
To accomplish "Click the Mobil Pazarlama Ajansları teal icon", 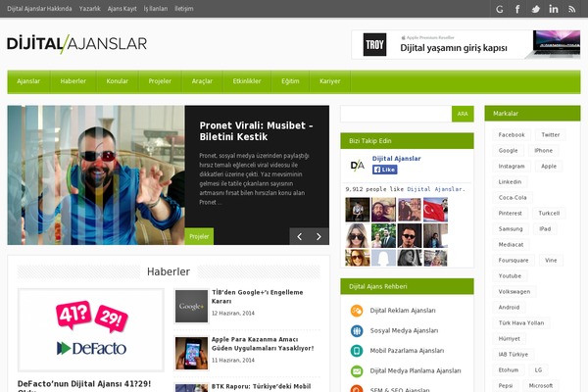I will (x=357, y=351).
